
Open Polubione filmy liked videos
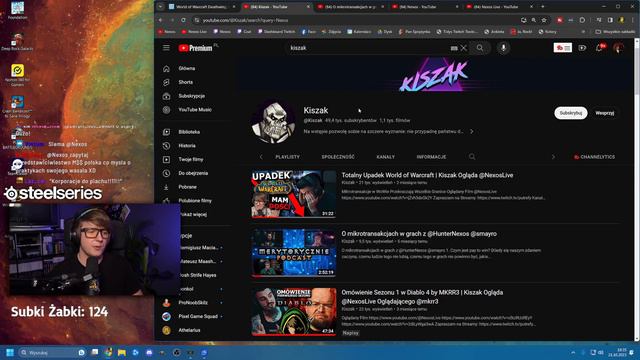tap(195, 201)
